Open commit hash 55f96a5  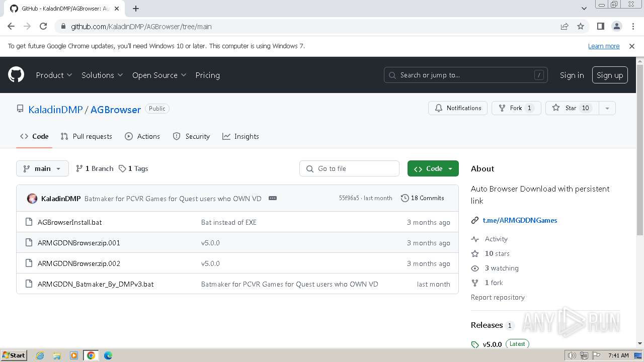click(349, 198)
